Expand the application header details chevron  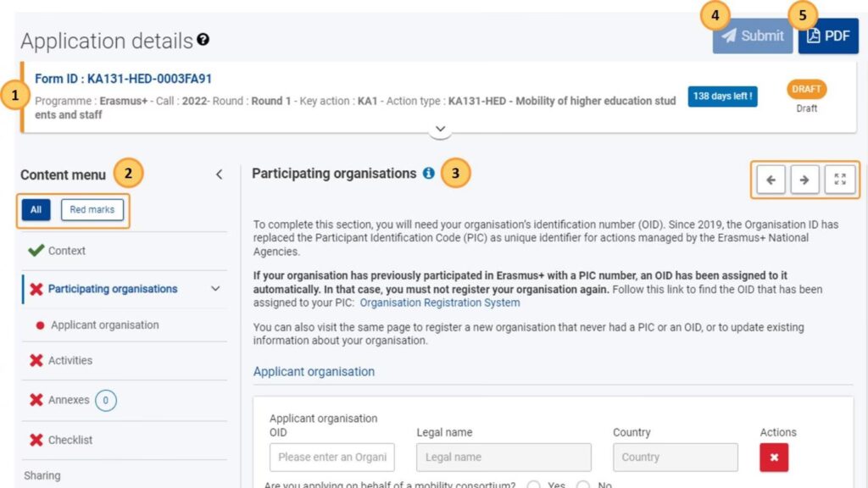[440, 130]
